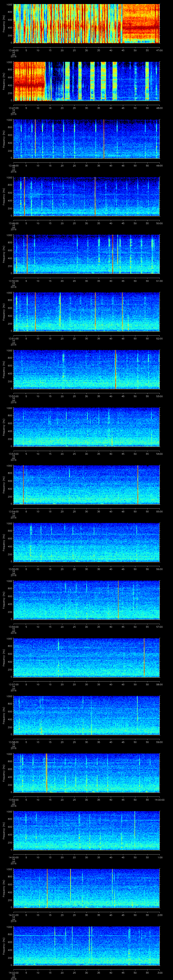Click the spectrogram panel starting at 14:00:00
Screen dimensions: 173x980
[x=87, y=831]
